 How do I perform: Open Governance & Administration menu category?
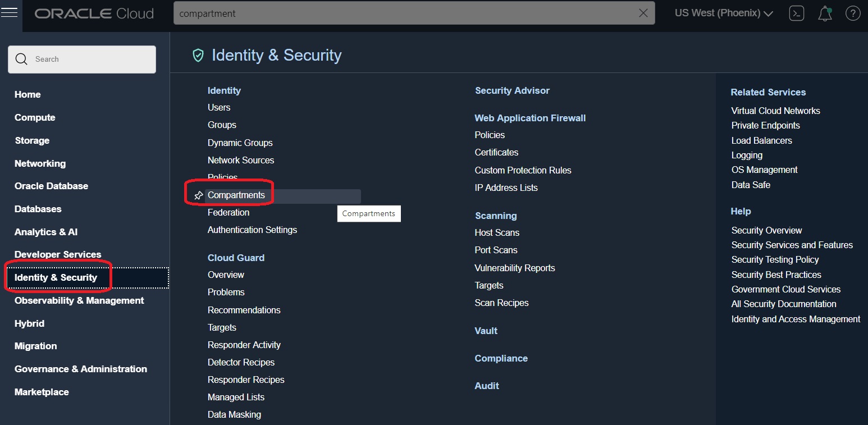pos(81,369)
